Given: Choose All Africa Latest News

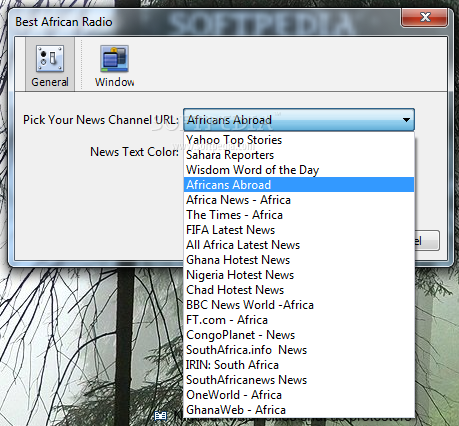Looking at the screenshot, I should coord(299,245).
